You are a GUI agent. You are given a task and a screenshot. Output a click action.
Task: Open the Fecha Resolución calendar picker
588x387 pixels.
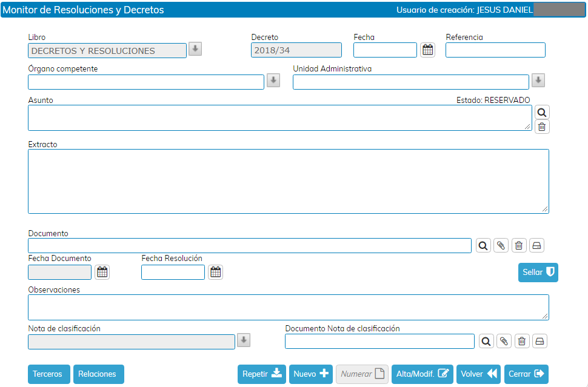click(x=215, y=273)
